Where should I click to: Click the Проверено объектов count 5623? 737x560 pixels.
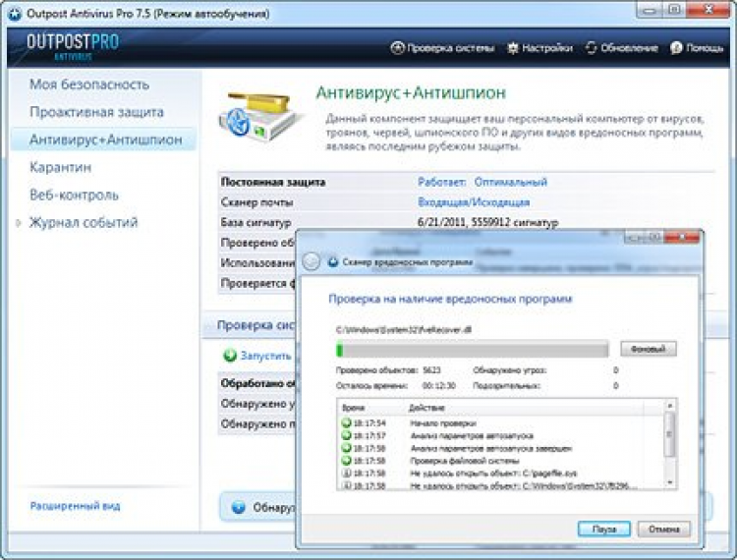(x=432, y=370)
